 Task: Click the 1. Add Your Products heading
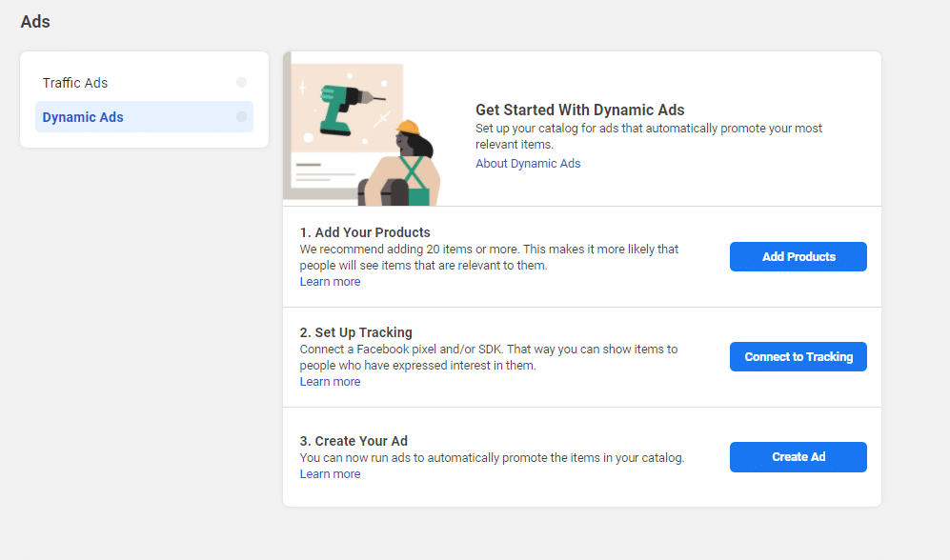click(x=365, y=232)
